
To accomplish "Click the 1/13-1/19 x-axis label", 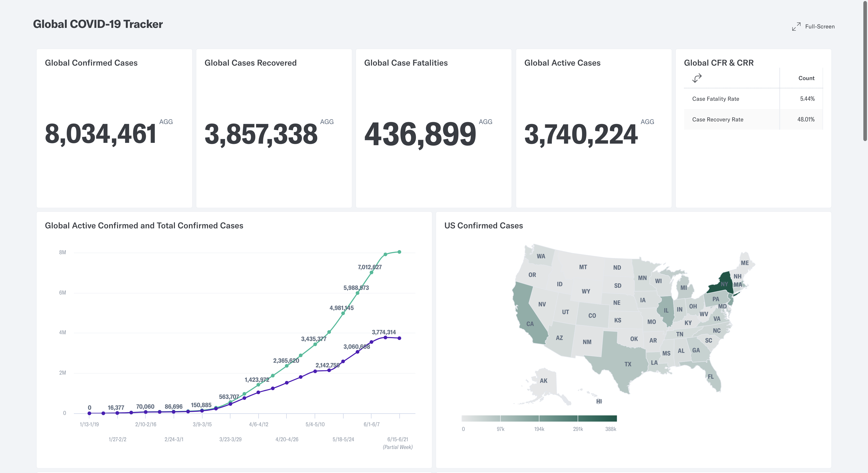I will click(89, 424).
